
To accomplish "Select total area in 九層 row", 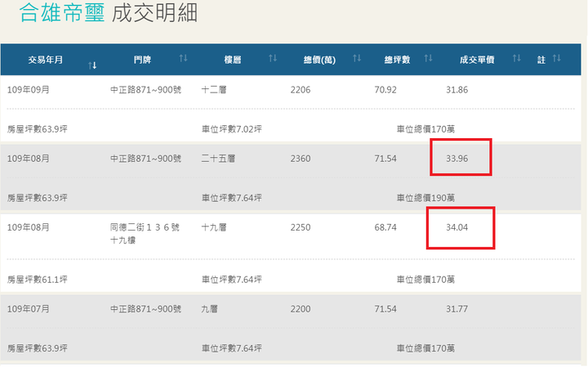I will point(385,309).
